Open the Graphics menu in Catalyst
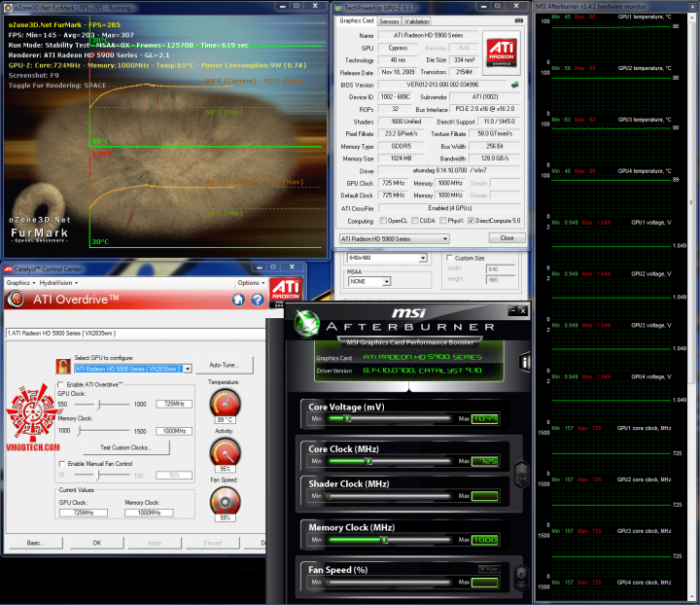 pyautogui.click(x=20, y=283)
